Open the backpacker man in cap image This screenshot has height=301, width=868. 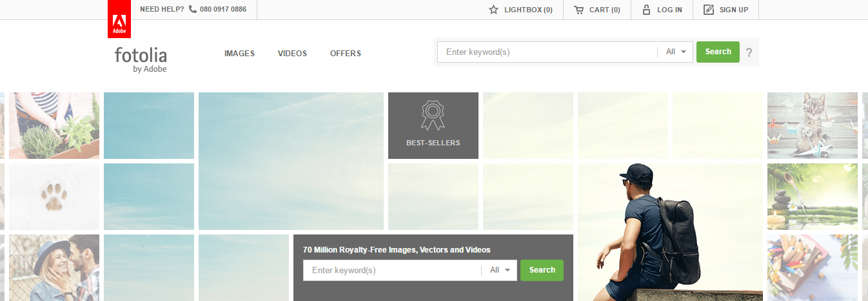click(x=670, y=232)
